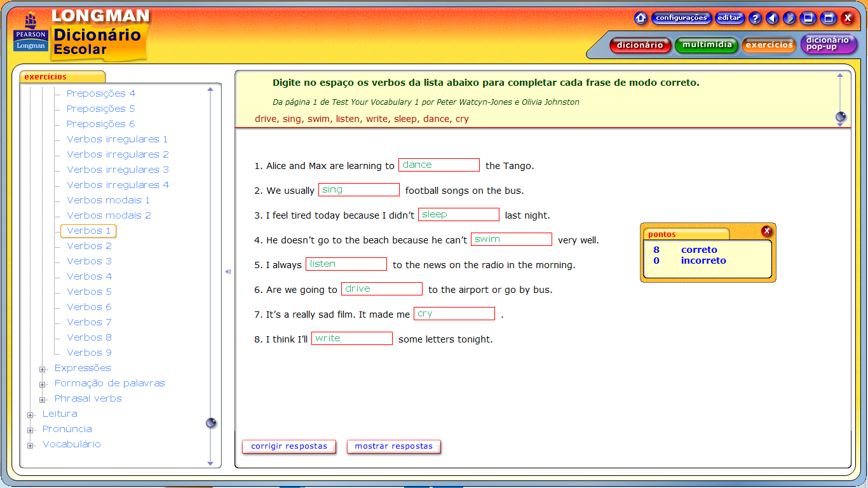Focus the answer field containing write
This screenshot has width=868, height=488.
point(352,339)
